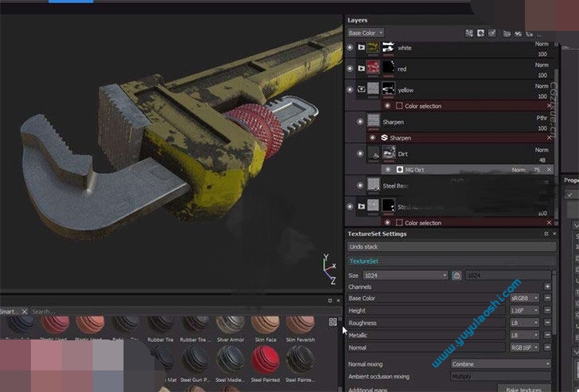The height and width of the screenshot is (392, 579).
Task: Select the Silver Armor smart material
Action: coord(230,329)
